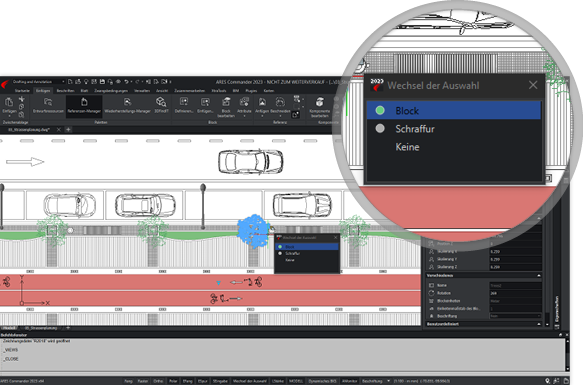Click the Definieren block icon
Image resolution: width=583 pixels, height=385 pixels.
(184, 106)
